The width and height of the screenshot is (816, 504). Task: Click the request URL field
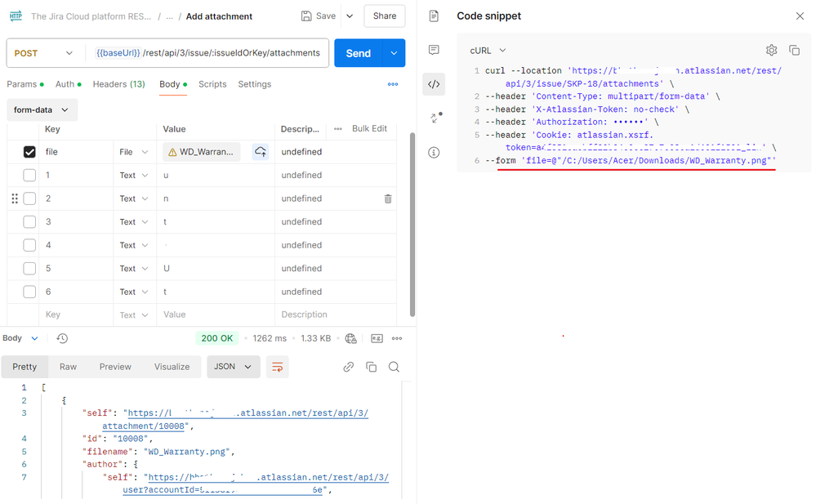click(x=208, y=53)
